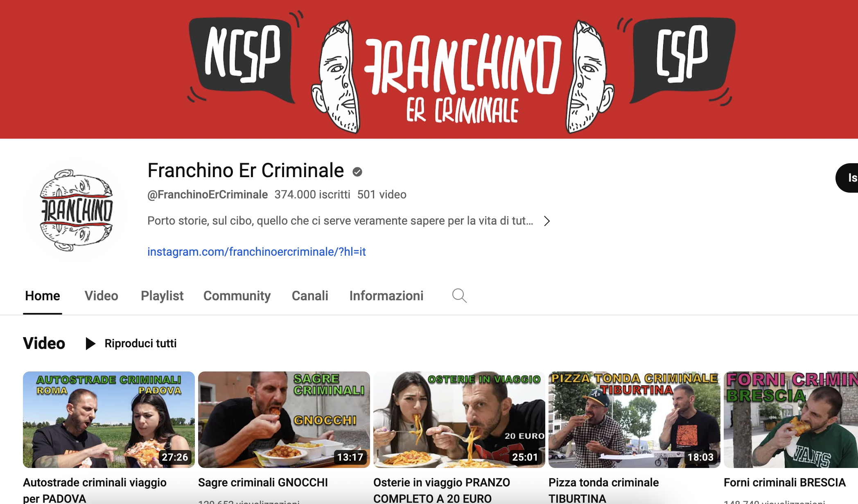Click the Forni criminali BRESCIA video title

pos(785,483)
